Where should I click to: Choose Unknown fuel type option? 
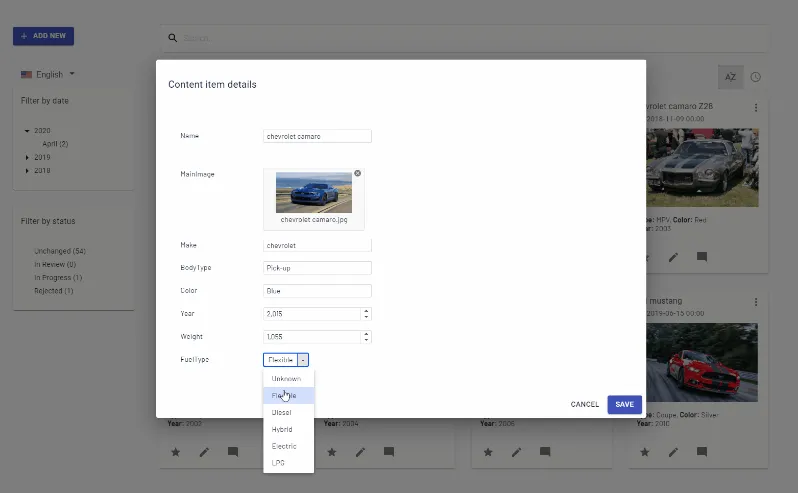(x=289, y=379)
